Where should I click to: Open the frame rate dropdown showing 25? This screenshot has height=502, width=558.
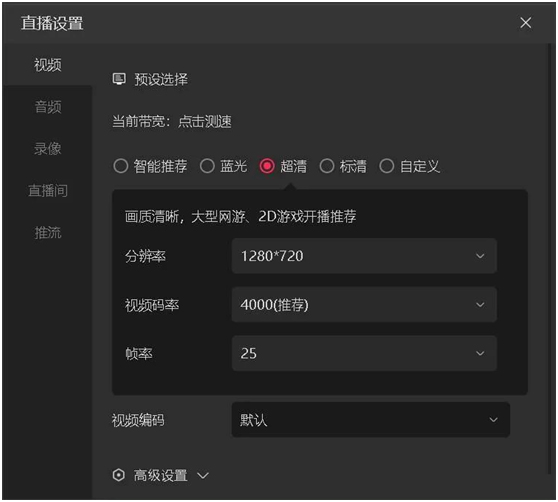(364, 353)
